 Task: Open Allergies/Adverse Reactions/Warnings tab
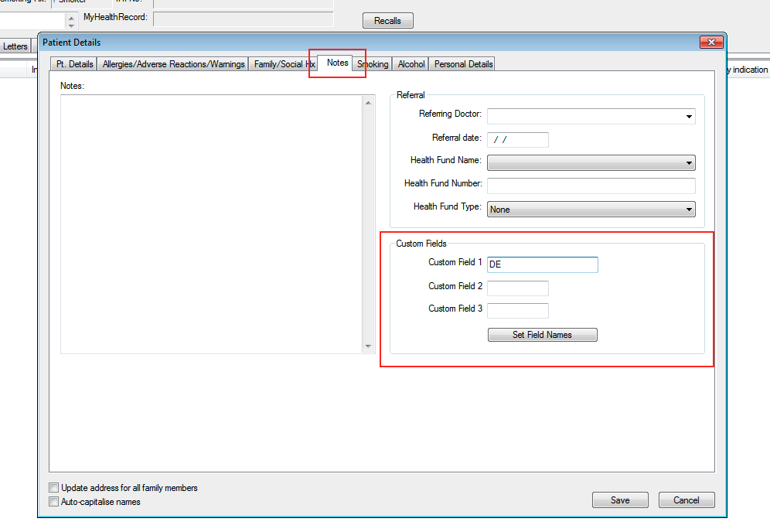[174, 64]
